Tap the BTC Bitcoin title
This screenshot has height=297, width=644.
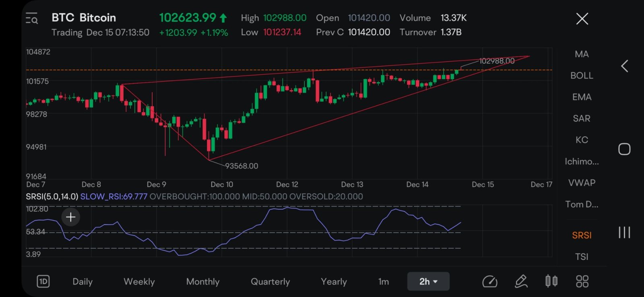tap(84, 18)
